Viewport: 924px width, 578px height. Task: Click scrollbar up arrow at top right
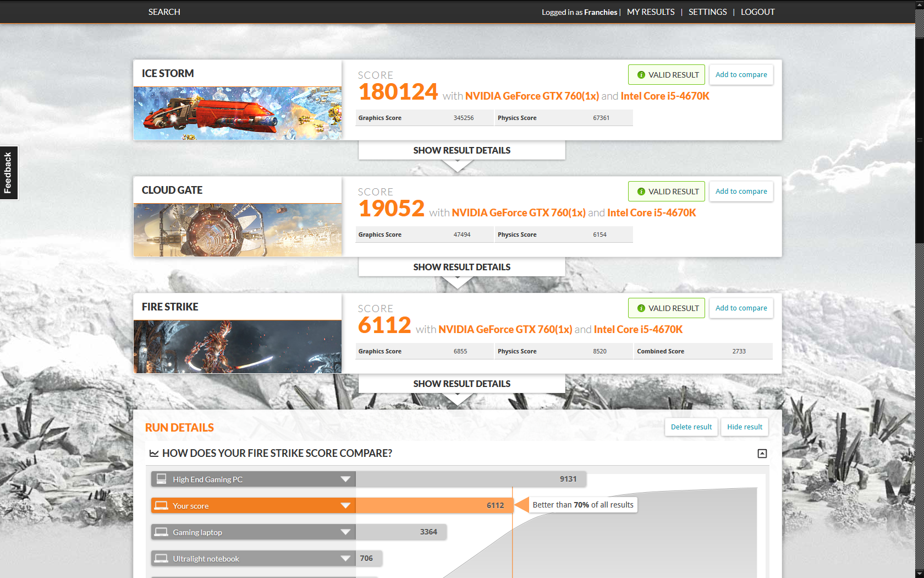[x=920, y=4]
